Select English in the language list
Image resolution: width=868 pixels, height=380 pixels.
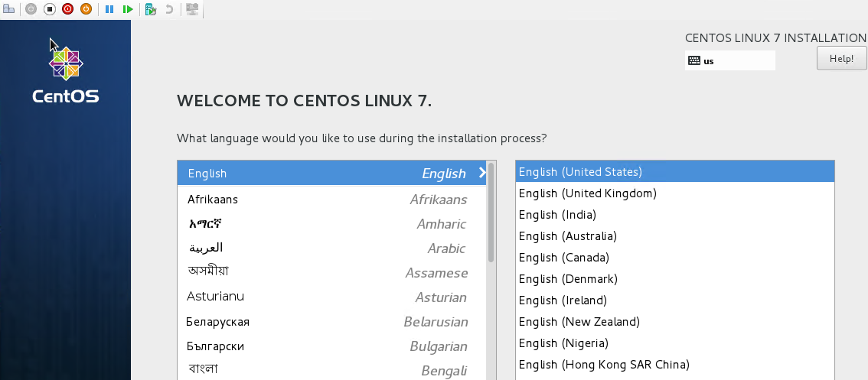[331, 173]
